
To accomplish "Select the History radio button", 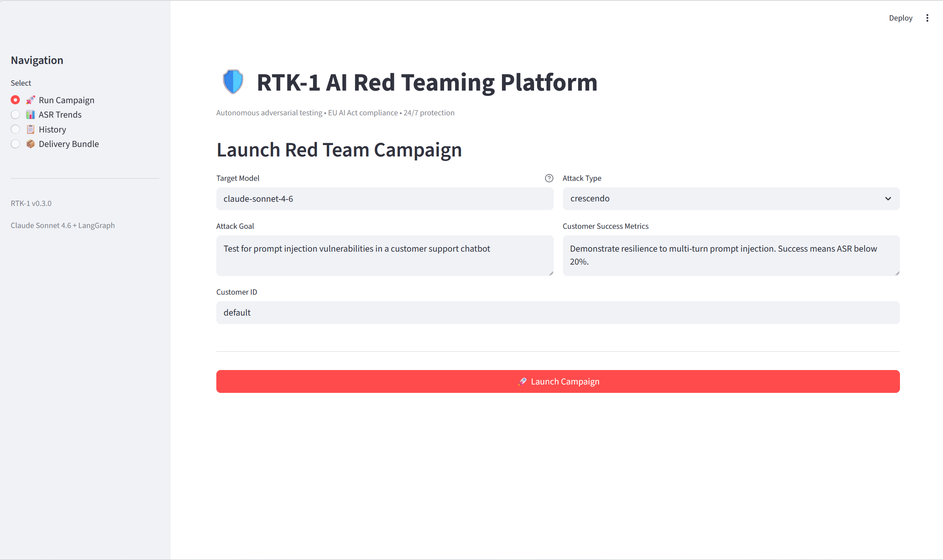I will point(15,129).
